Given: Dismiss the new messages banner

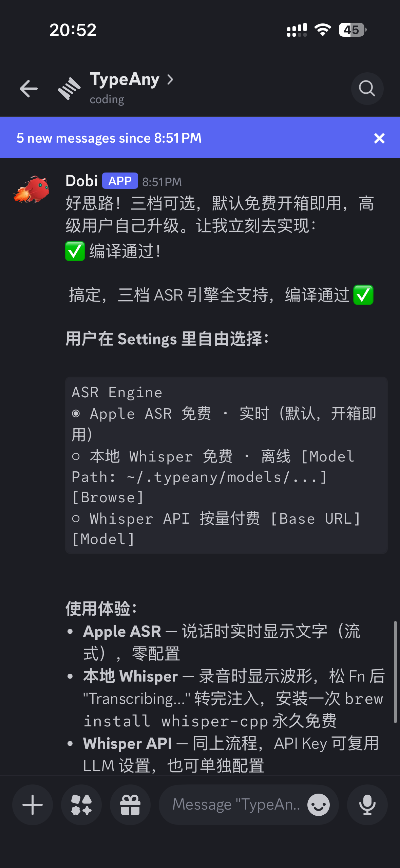Looking at the screenshot, I should [379, 138].
